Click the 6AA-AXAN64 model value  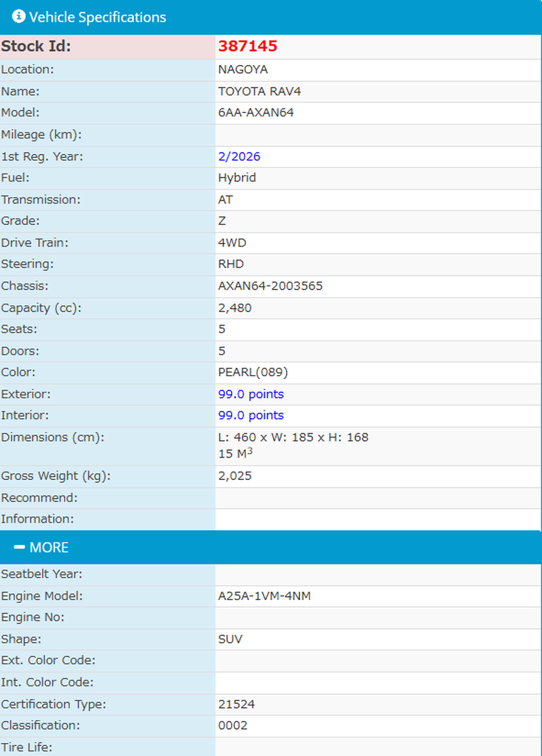[x=256, y=113]
